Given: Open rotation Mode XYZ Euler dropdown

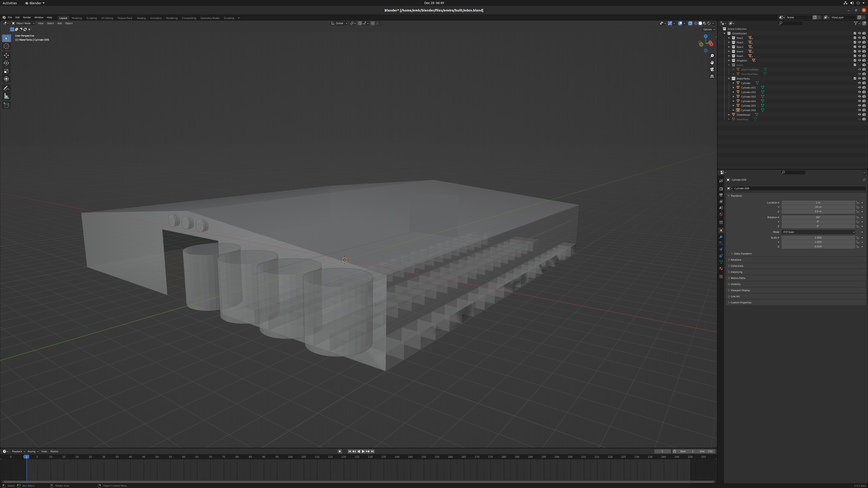Looking at the screenshot, I should (x=818, y=232).
